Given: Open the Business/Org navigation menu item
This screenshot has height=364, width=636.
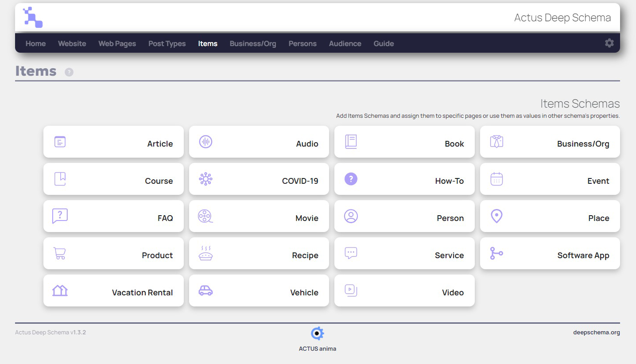Looking at the screenshot, I should [x=253, y=43].
